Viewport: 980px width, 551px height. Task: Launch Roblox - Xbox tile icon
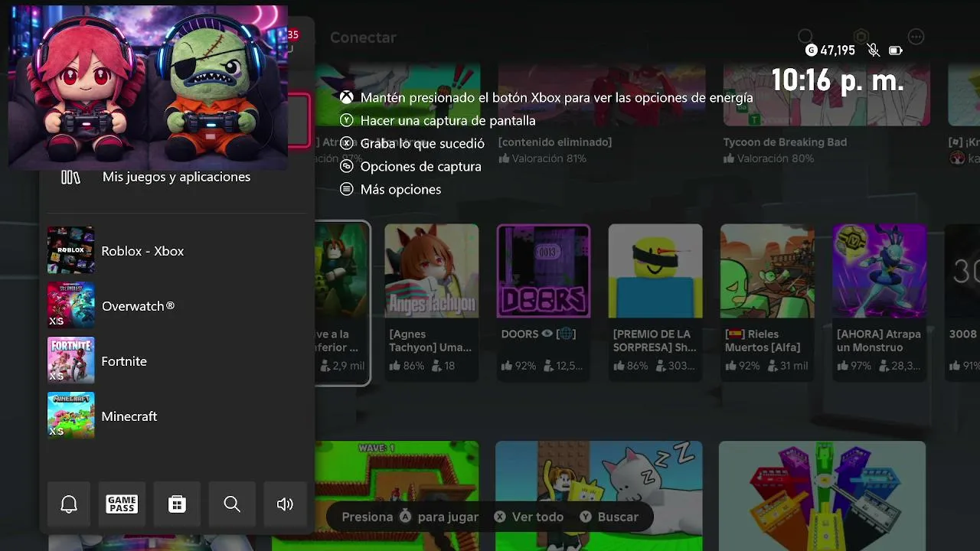click(x=71, y=250)
